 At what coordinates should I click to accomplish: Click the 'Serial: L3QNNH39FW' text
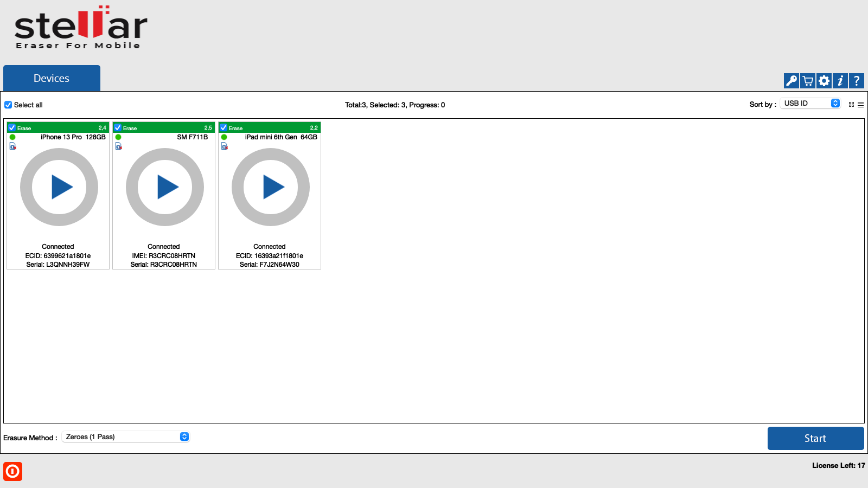[58, 265]
